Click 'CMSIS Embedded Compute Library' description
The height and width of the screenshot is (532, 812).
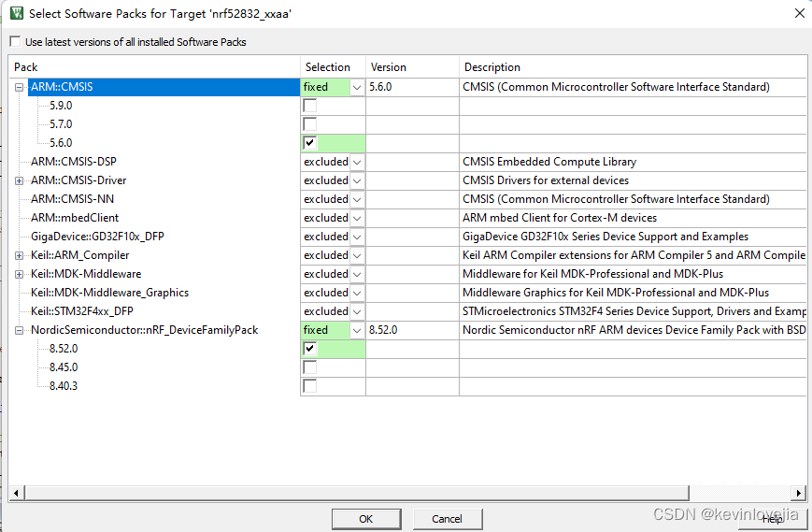[549, 162]
